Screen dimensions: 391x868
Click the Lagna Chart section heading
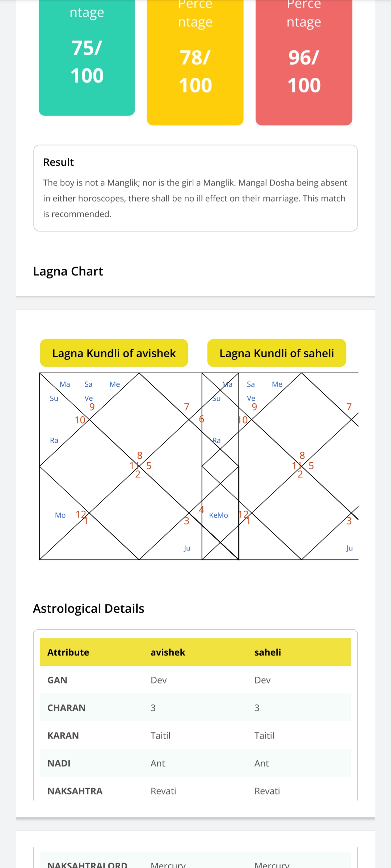pyautogui.click(x=68, y=271)
